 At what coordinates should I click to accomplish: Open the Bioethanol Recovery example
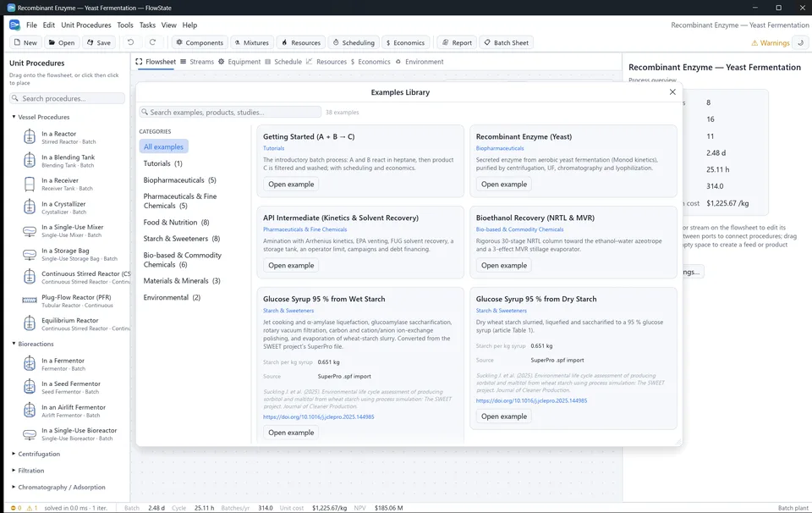point(504,265)
